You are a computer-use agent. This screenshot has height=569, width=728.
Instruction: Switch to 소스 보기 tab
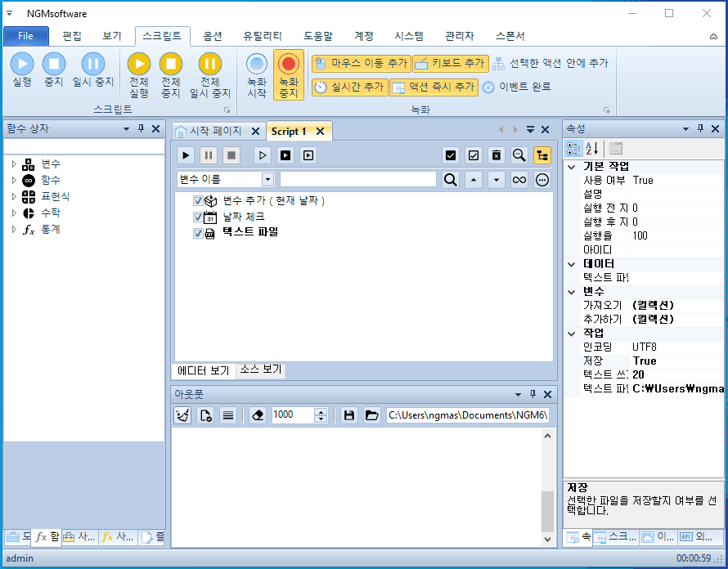pos(260,370)
